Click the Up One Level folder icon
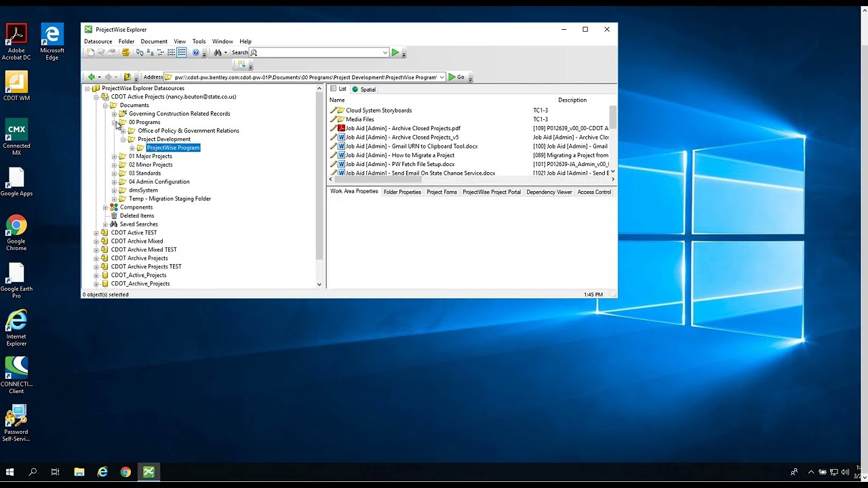This screenshot has height=488, width=868. (127, 77)
